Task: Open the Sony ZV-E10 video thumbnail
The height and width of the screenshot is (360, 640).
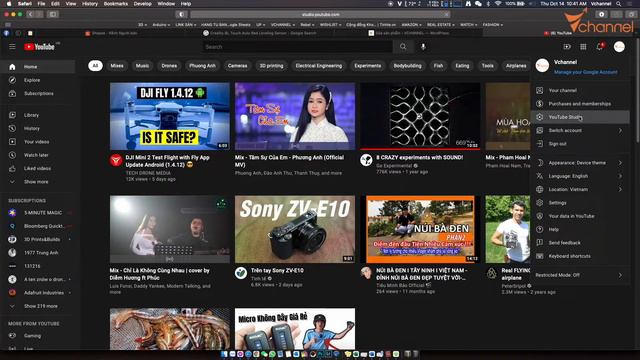Action: click(295, 229)
